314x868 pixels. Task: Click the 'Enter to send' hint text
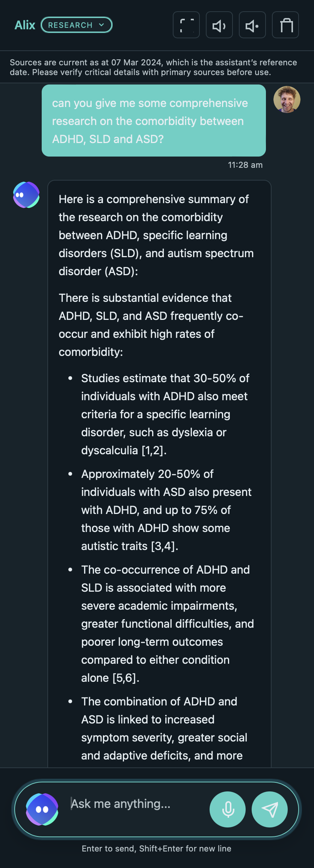[x=157, y=848]
